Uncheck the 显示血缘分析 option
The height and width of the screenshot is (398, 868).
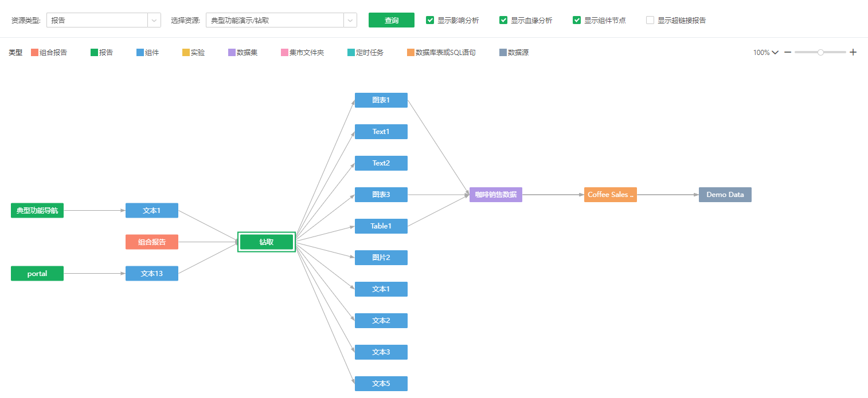503,20
